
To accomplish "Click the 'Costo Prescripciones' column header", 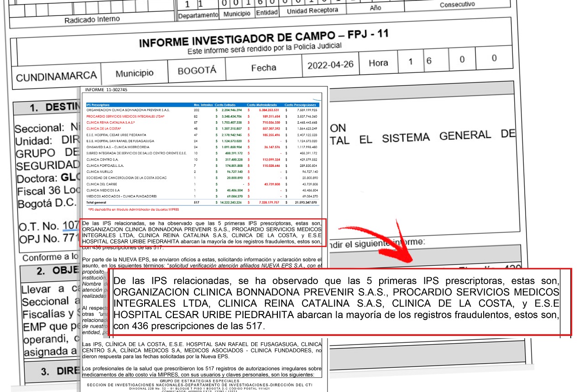I will click(x=300, y=105).
